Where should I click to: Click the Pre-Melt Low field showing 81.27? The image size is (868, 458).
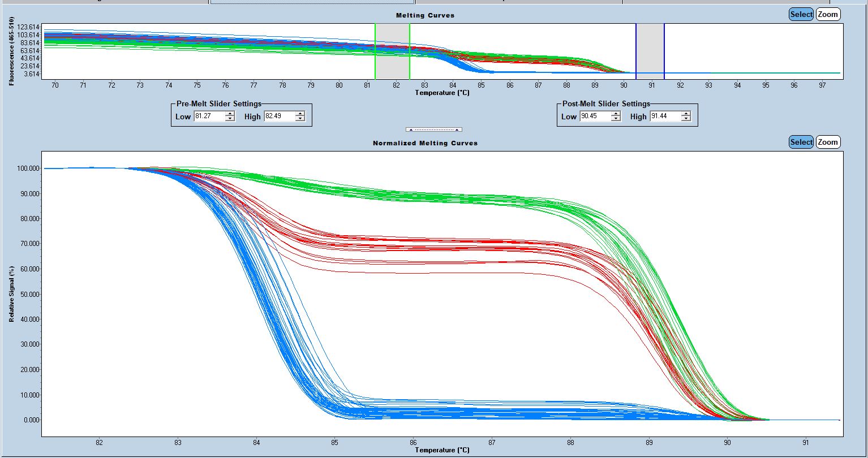pos(209,116)
